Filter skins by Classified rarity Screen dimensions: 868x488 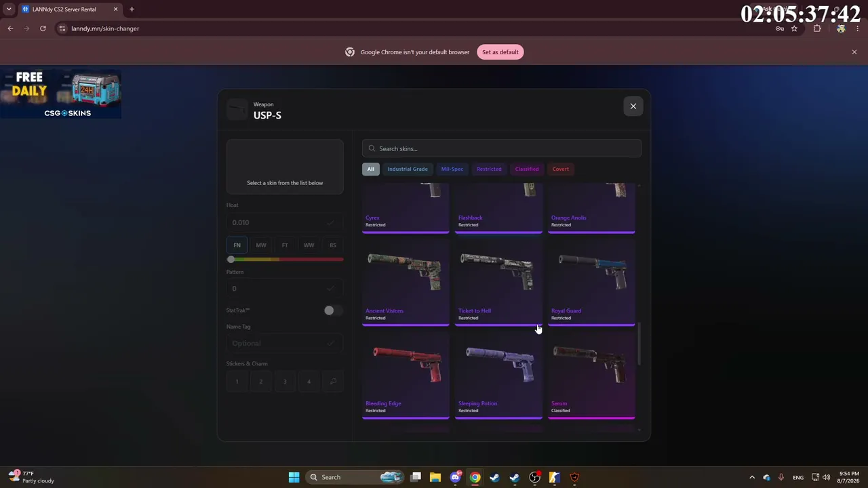point(527,169)
